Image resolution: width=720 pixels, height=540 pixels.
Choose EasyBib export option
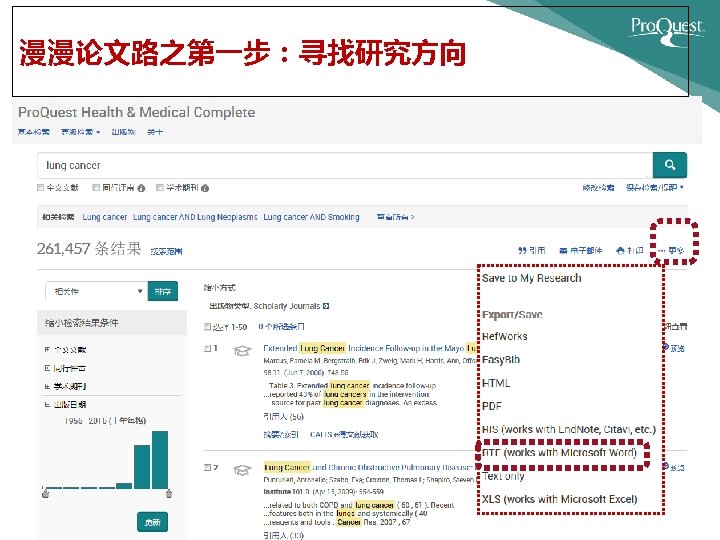click(x=501, y=360)
